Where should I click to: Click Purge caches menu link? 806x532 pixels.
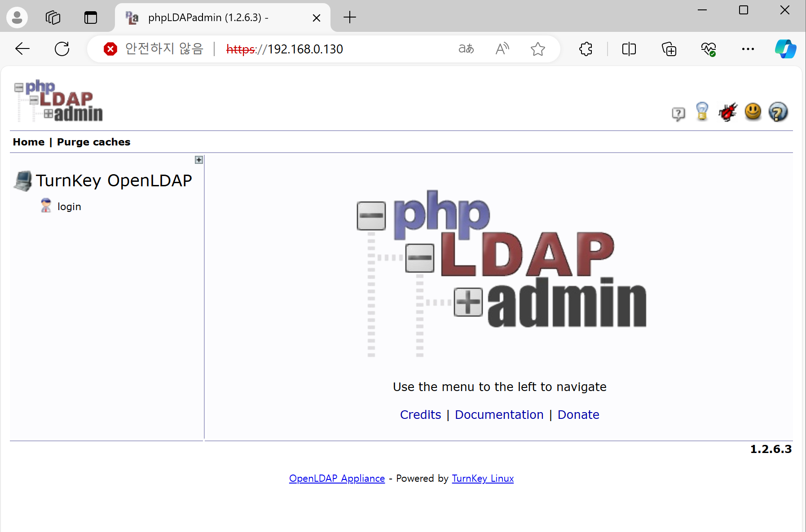93,142
